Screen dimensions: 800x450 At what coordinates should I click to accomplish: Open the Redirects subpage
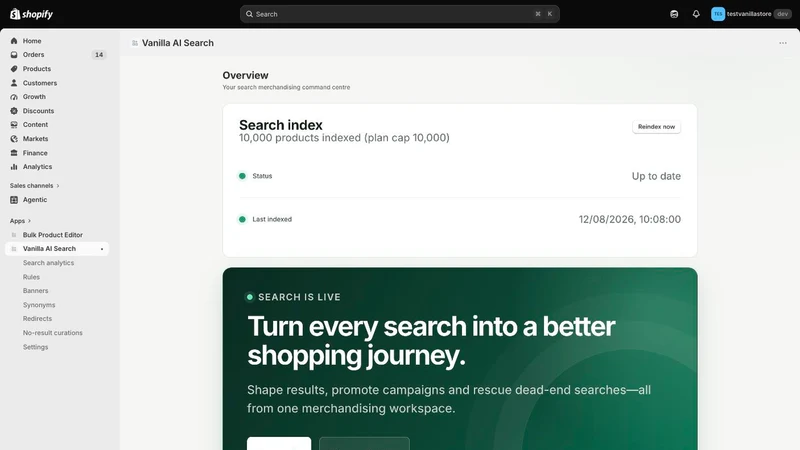point(37,318)
